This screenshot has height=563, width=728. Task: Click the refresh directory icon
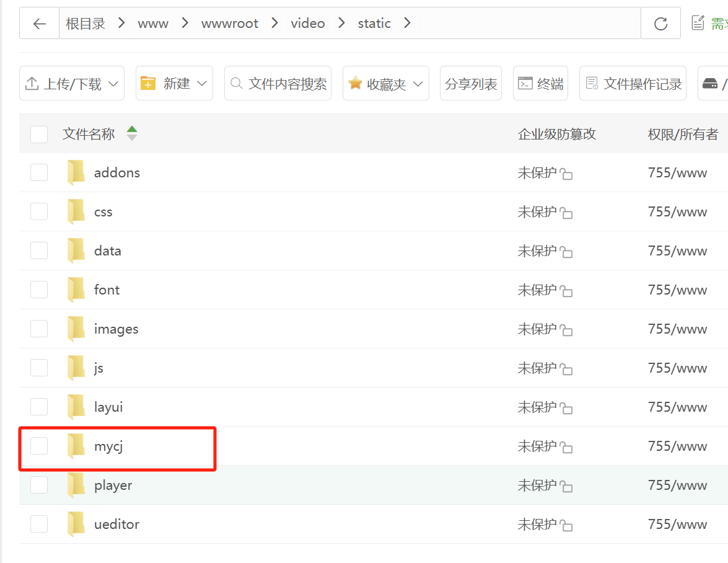coord(660,24)
